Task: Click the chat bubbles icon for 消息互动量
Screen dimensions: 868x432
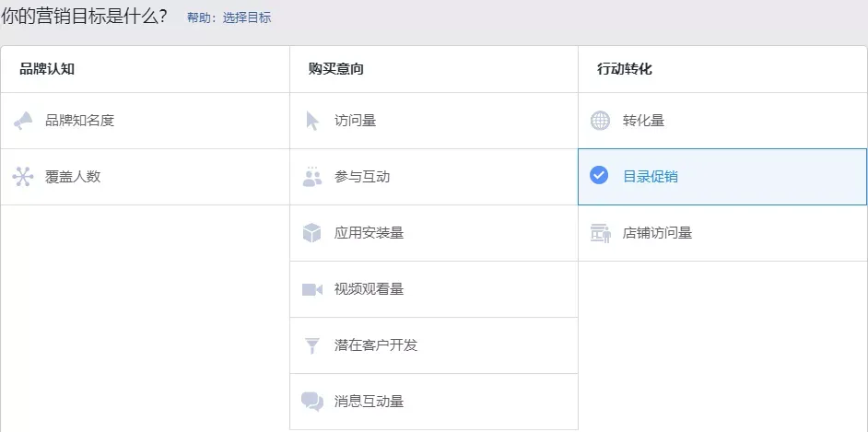Action: [x=312, y=402]
